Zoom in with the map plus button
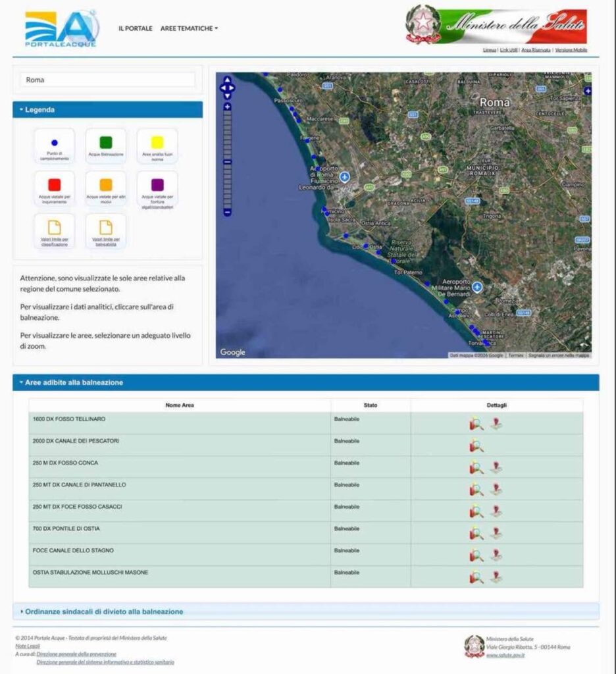The width and height of the screenshot is (616, 674). 228,107
